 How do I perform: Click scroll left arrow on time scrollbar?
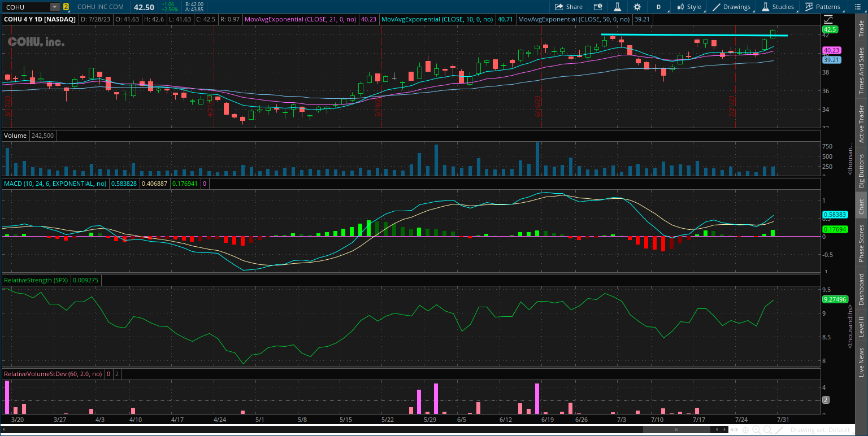click(717, 430)
